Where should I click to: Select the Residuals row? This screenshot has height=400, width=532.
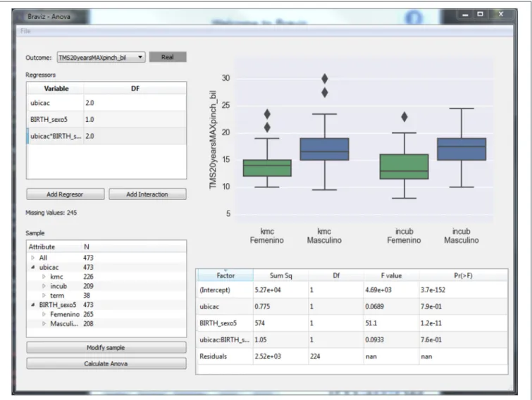352,356
